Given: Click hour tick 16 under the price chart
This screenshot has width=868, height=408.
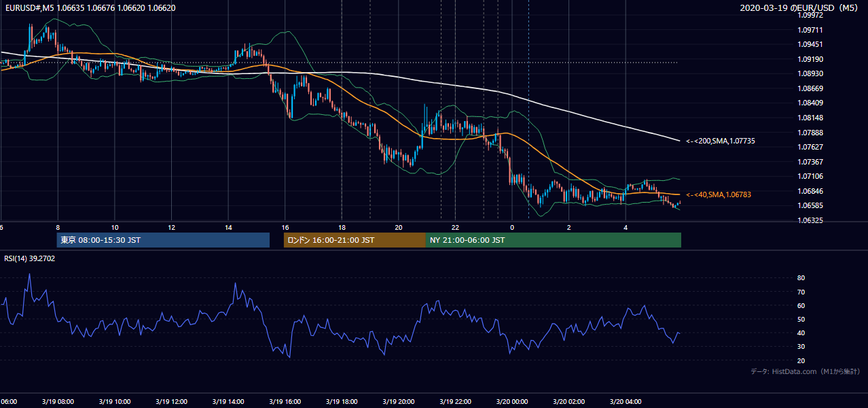Looking at the screenshot, I should (x=285, y=227).
